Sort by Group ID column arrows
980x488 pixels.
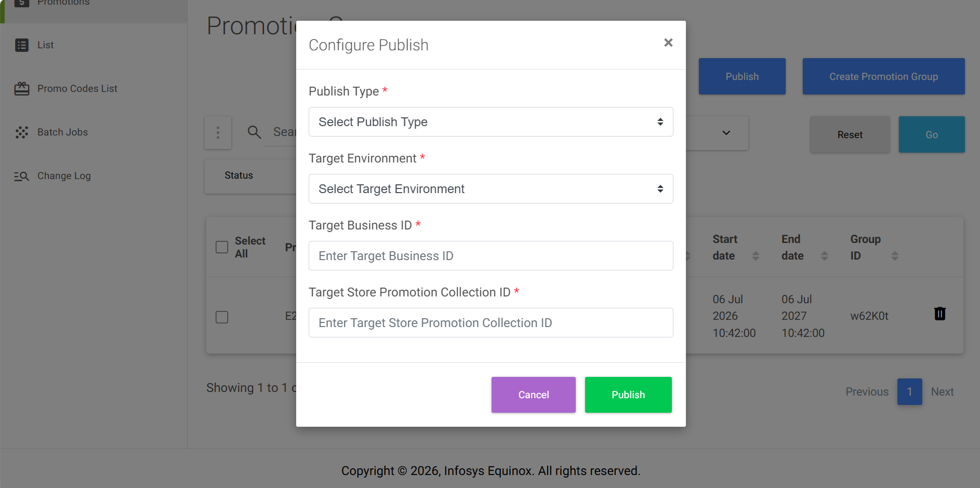point(894,256)
